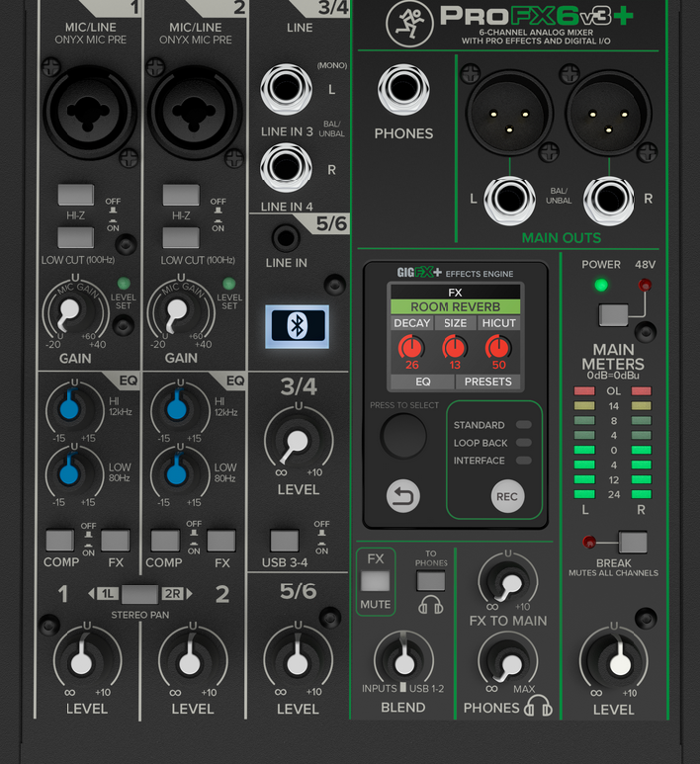Click the channel 2 XLR combo input jack

tap(195, 112)
